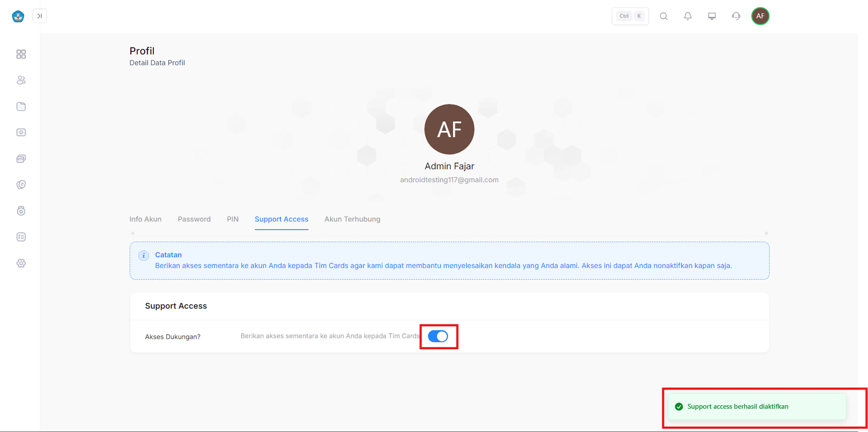Switch to the Password tab
The width and height of the screenshot is (868, 432).
(x=194, y=219)
